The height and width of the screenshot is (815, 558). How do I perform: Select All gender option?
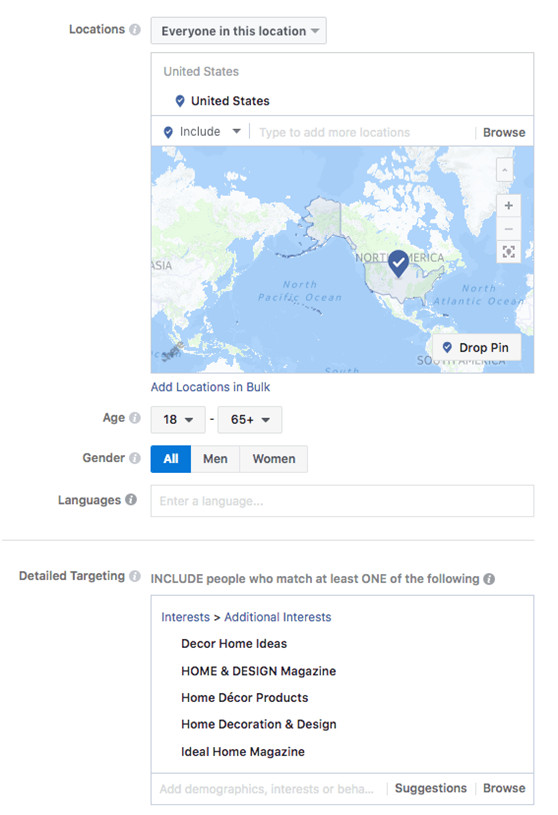tap(171, 459)
